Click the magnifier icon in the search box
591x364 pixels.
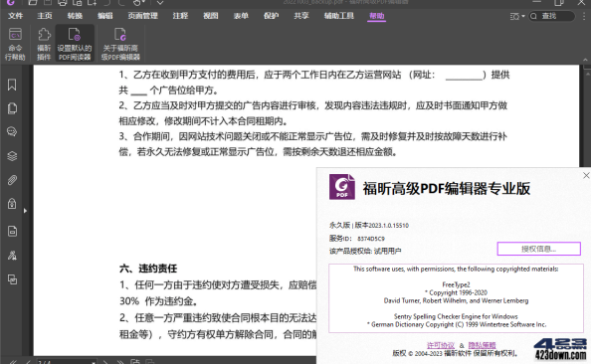(533, 16)
